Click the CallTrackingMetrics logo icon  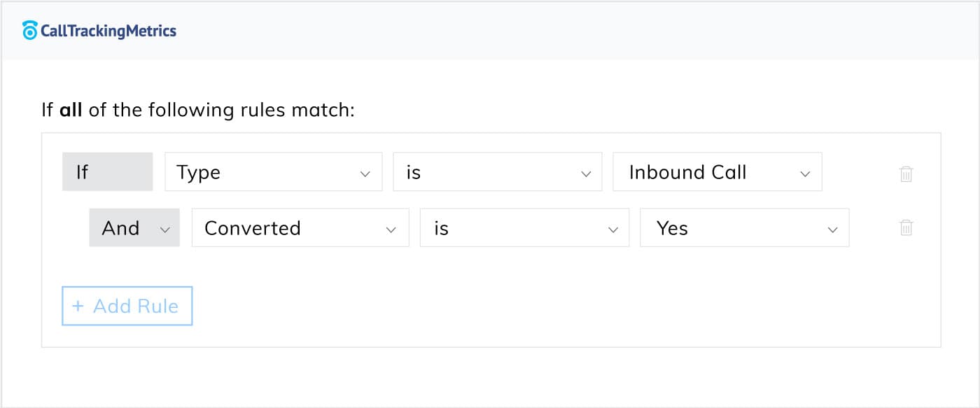coord(29,30)
